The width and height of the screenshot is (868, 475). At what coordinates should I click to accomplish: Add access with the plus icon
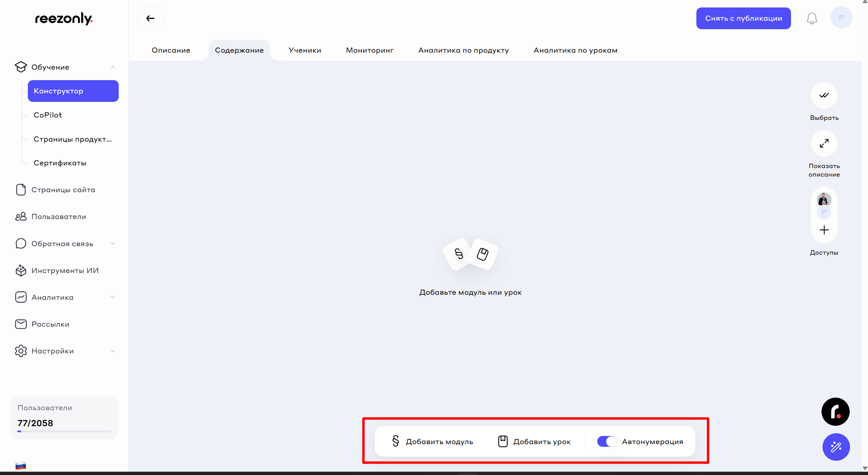point(824,230)
